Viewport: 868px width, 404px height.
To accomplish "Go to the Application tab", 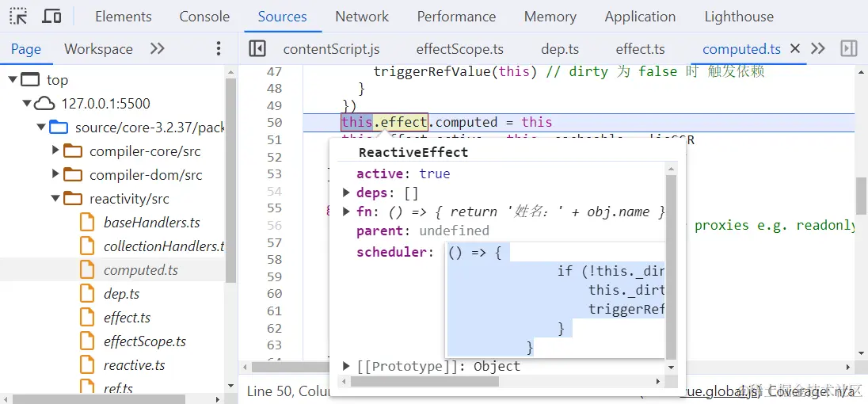I will [640, 17].
